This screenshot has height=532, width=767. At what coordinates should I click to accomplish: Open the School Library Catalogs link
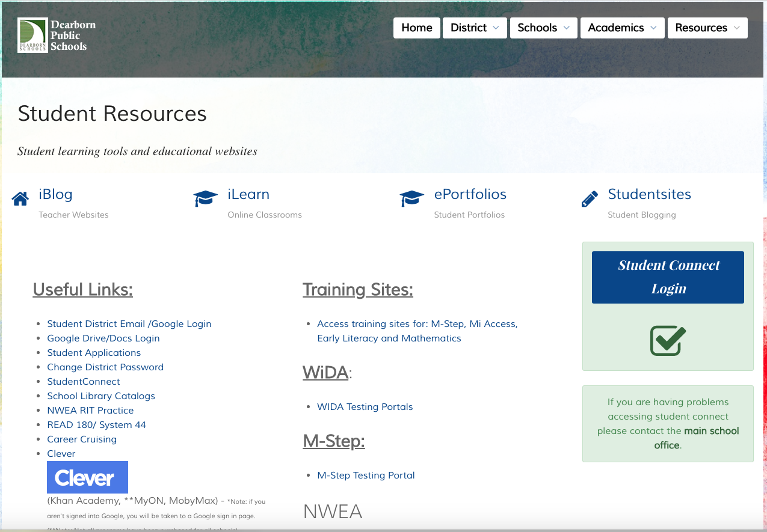pos(101,396)
